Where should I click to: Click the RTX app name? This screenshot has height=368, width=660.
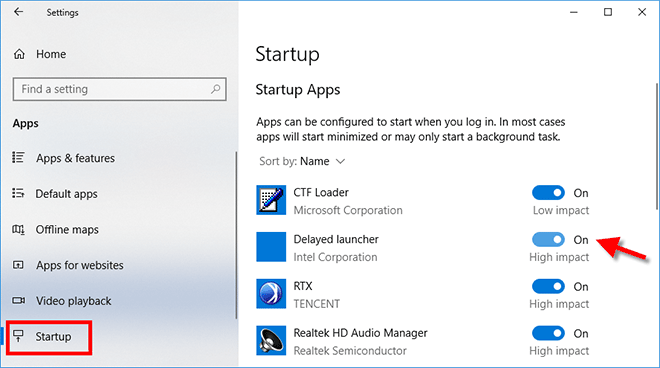(x=303, y=286)
